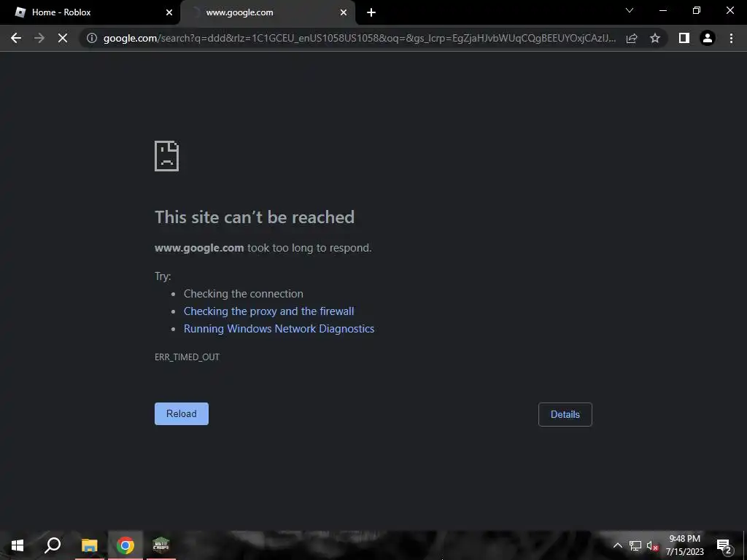Viewport: 747px width, 560px height.
Task: Select the www.google.com tab
Action: pyautogui.click(x=268, y=12)
